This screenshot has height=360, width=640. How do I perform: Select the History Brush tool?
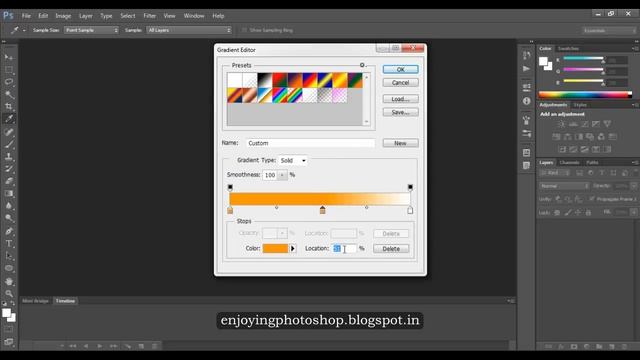(9, 169)
